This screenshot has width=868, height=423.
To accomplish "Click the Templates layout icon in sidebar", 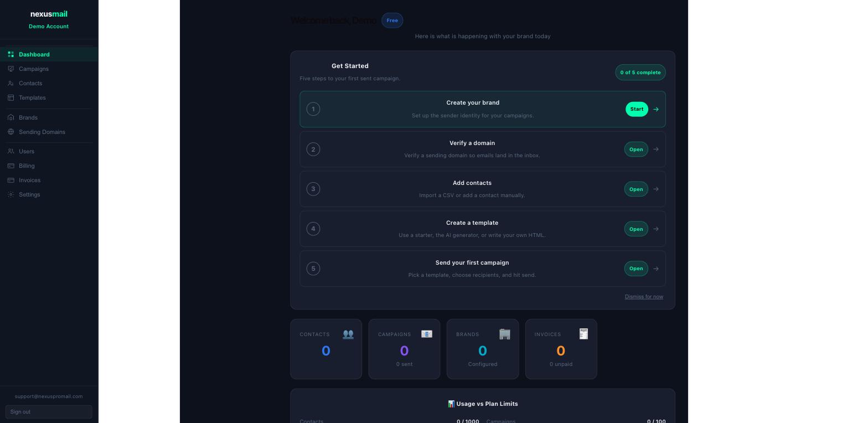I will point(11,97).
